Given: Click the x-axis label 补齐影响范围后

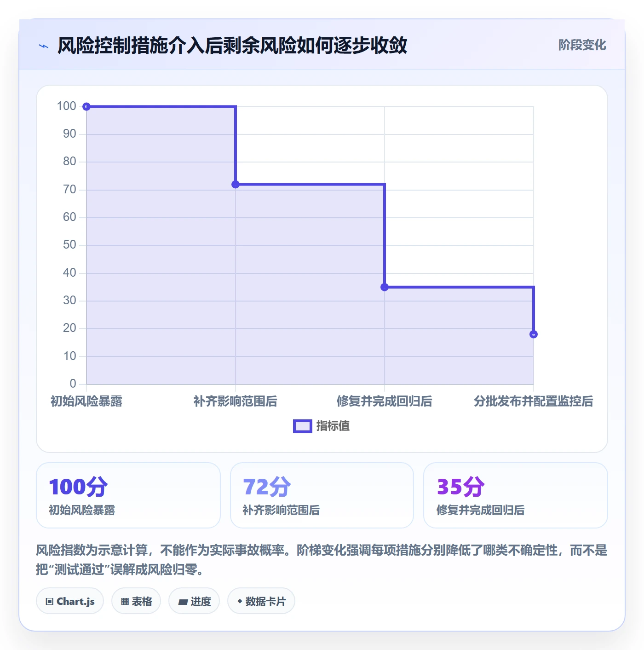Looking at the screenshot, I should (236, 401).
